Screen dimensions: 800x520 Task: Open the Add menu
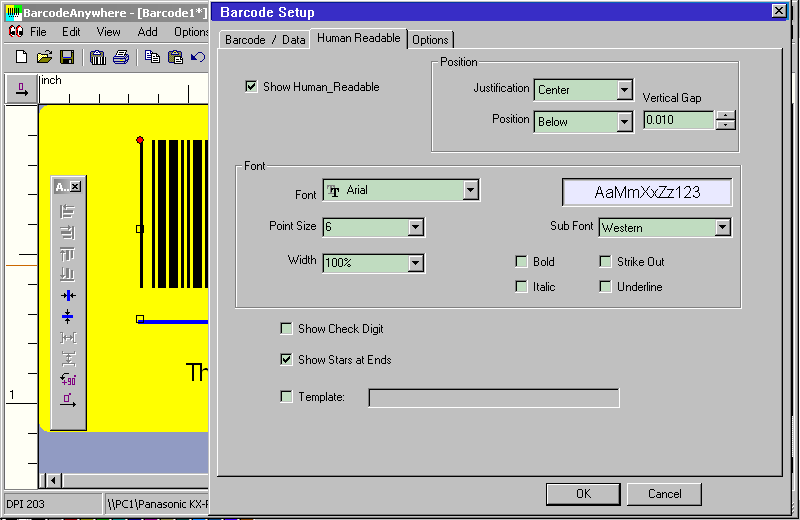click(x=147, y=32)
